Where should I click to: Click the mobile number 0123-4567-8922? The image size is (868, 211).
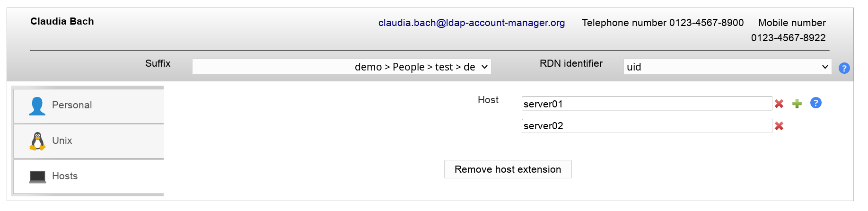(x=788, y=38)
